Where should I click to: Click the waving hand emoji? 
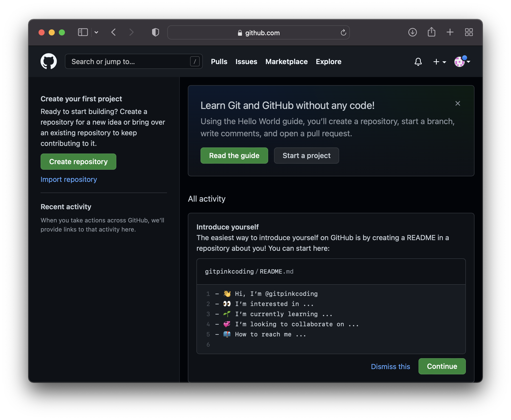(x=227, y=294)
